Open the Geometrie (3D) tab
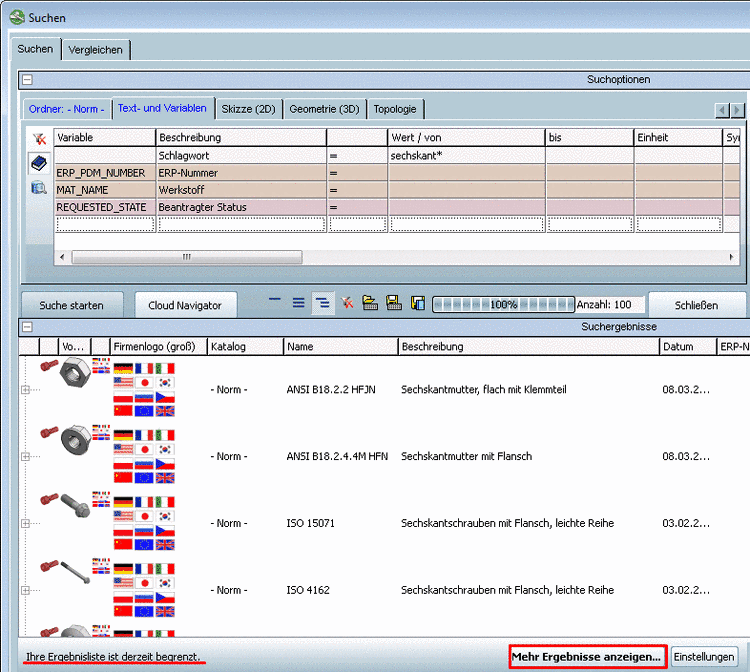This screenshot has width=750, height=672. coord(325,108)
